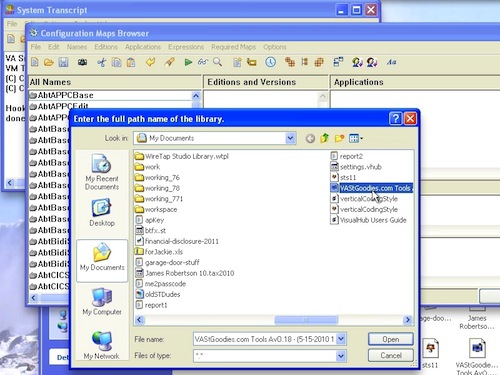The image size is (500, 375).
Task: Click the Open folder toolbar icon
Action: [x=49, y=62]
